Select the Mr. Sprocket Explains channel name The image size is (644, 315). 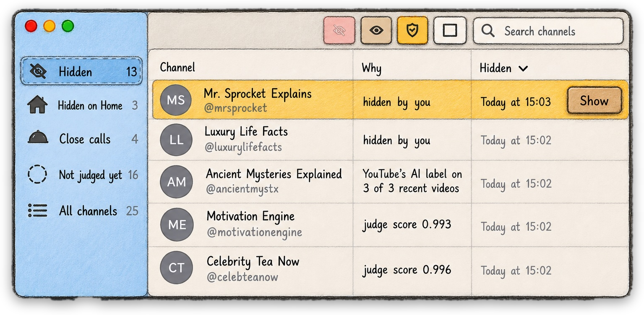(258, 93)
